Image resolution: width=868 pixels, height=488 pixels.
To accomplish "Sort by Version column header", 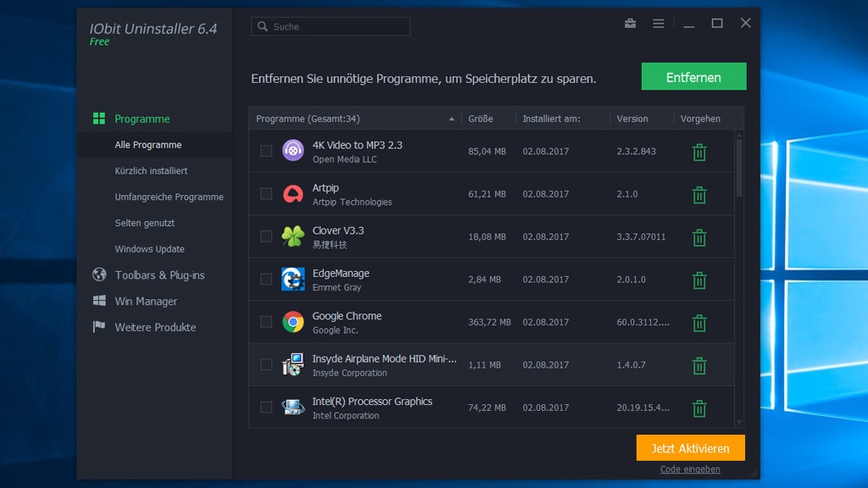I will (x=632, y=119).
